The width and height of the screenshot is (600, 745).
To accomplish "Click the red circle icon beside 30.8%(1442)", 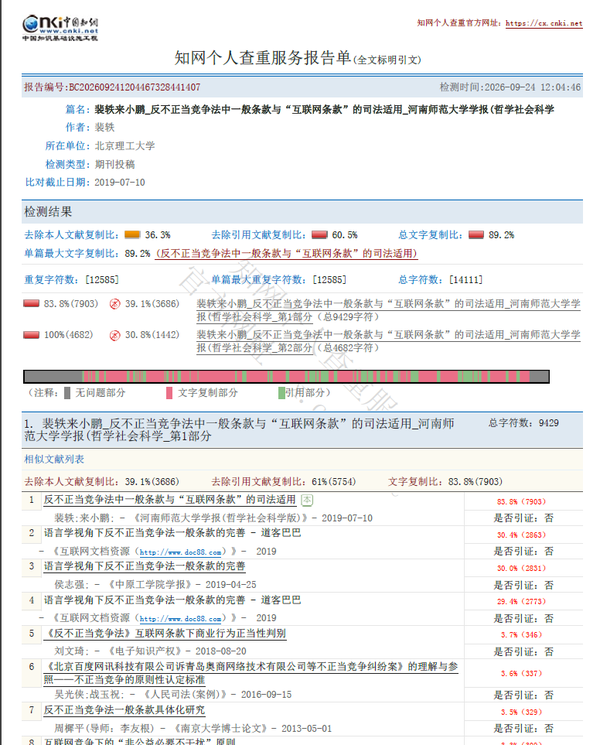I will 114,335.
